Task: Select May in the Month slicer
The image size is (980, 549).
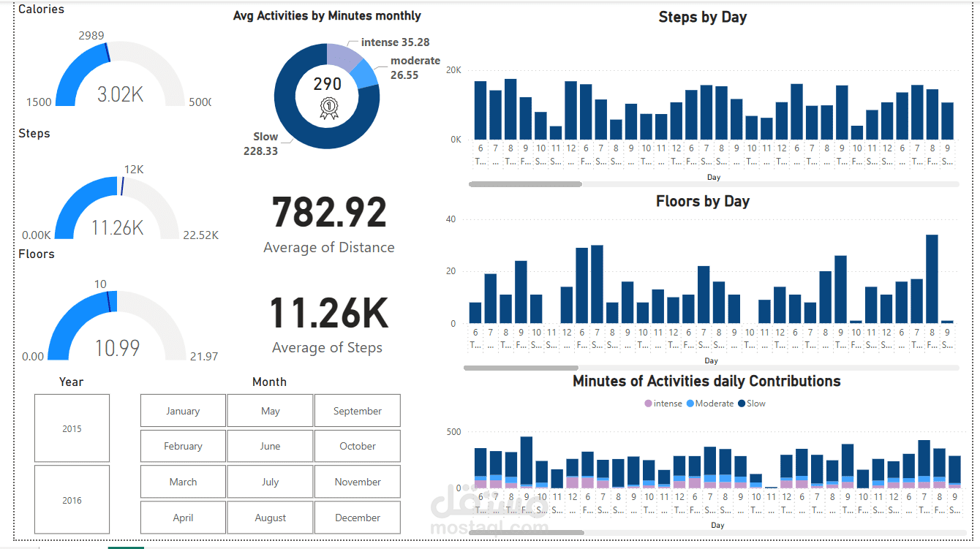Action: 269,410
